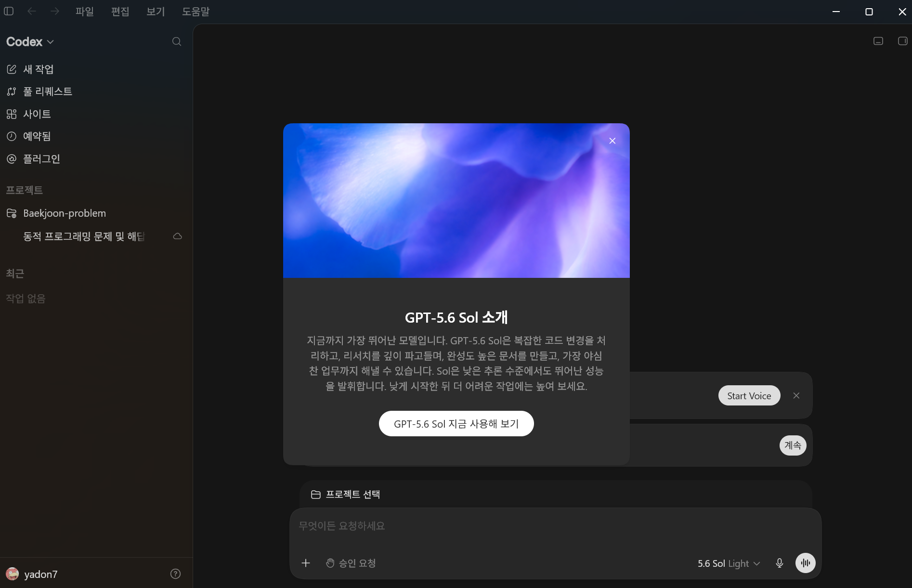912x588 pixels.
Task: Open the 프로젝트 선택 picker
Action: click(x=346, y=495)
